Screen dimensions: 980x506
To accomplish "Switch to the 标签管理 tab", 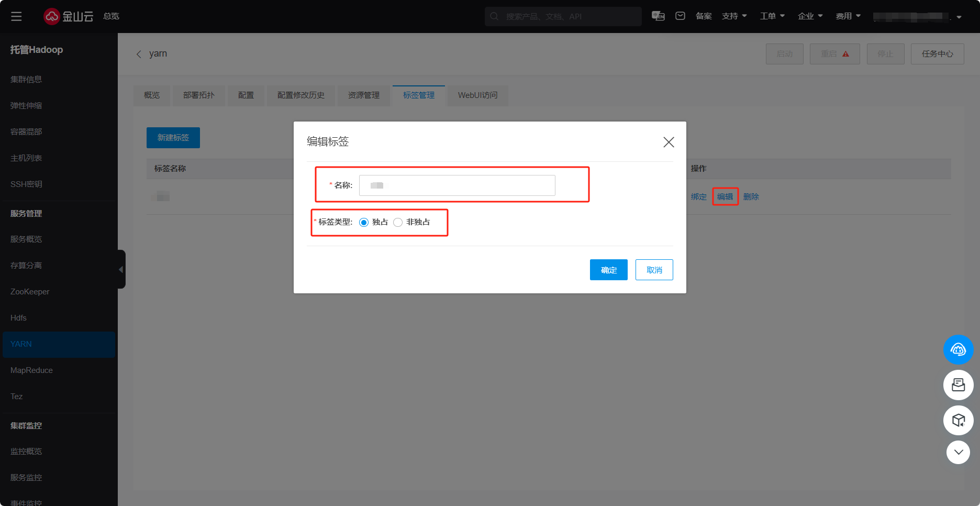I will click(x=419, y=95).
